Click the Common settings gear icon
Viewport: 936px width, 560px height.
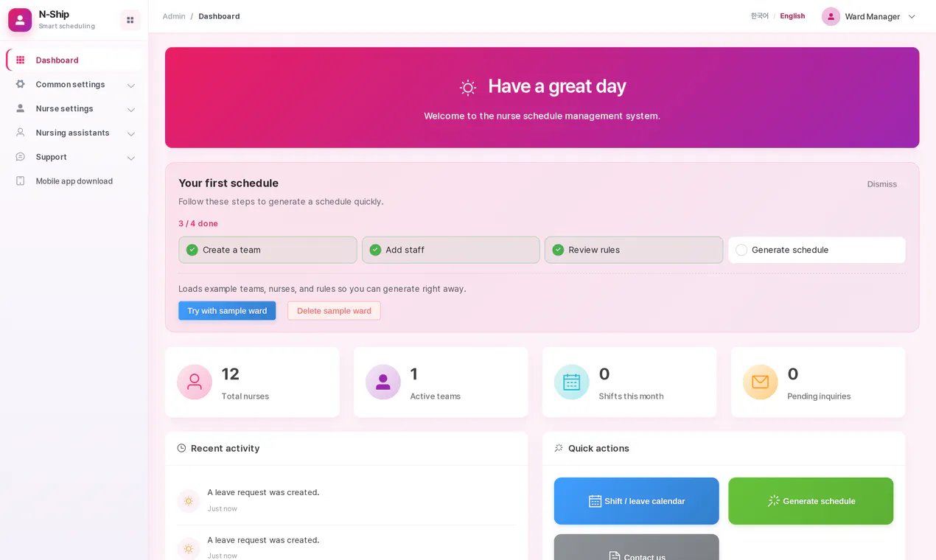pyautogui.click(x=21, y=85)
